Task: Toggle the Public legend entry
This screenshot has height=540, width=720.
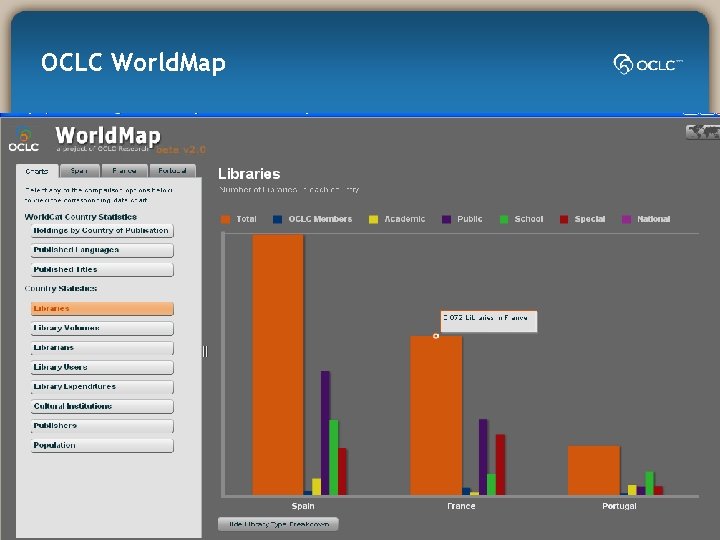Action: (462, 219)
